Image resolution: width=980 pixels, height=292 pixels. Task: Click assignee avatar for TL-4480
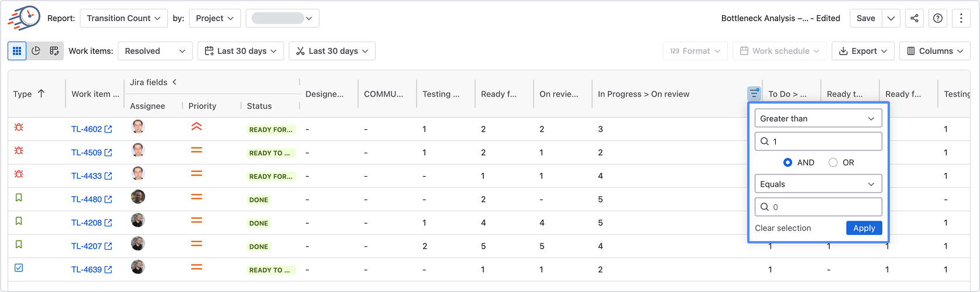click(x=138, y=197)
